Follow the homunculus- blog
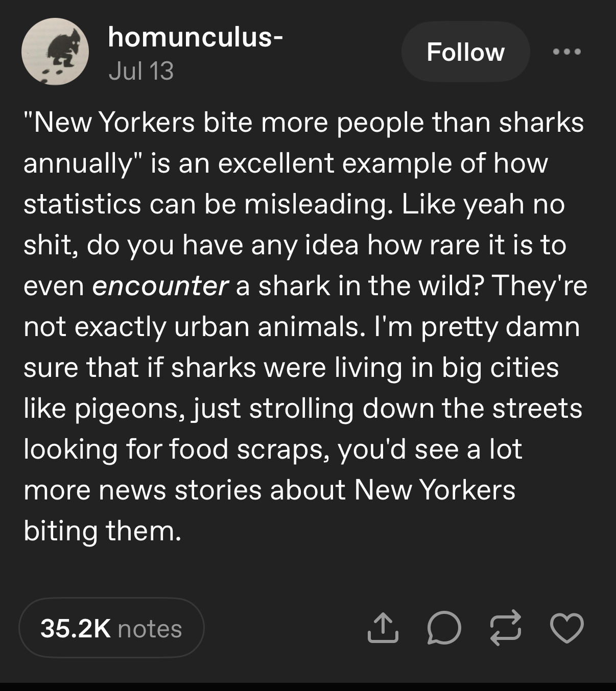 click(465, 52)
